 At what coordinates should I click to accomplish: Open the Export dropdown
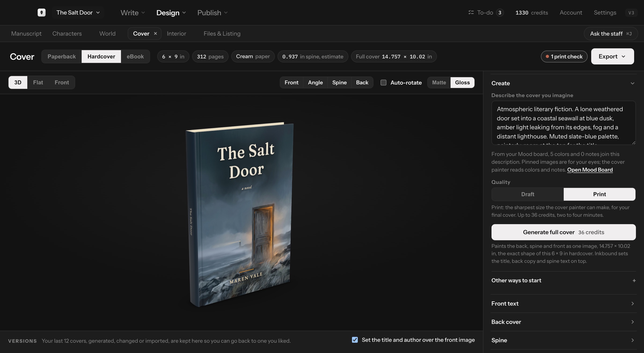pyautogui.click(x=612, y=56)
